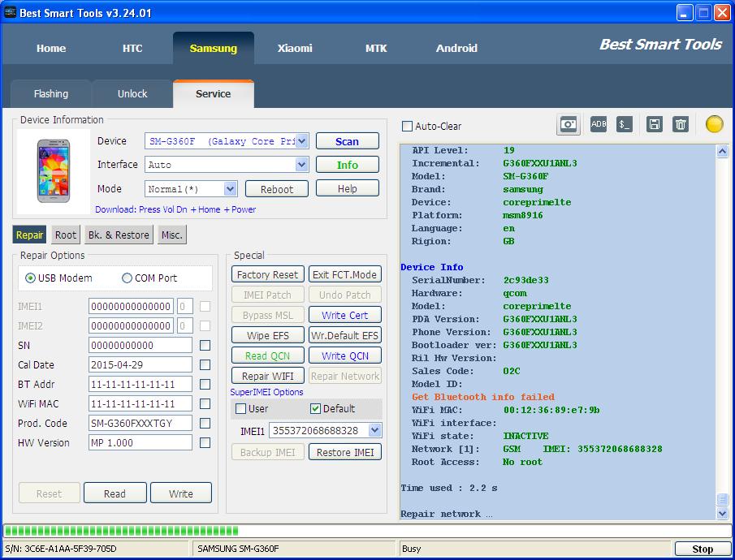The width and height of the screenshot is (735, 560).
Task: Stop the running operation
Action: pos(703,549)
